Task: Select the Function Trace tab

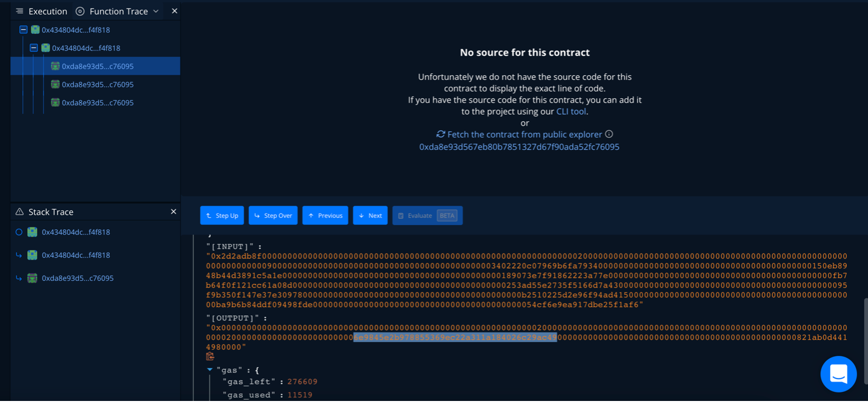Action: click(x=119, y=11)
